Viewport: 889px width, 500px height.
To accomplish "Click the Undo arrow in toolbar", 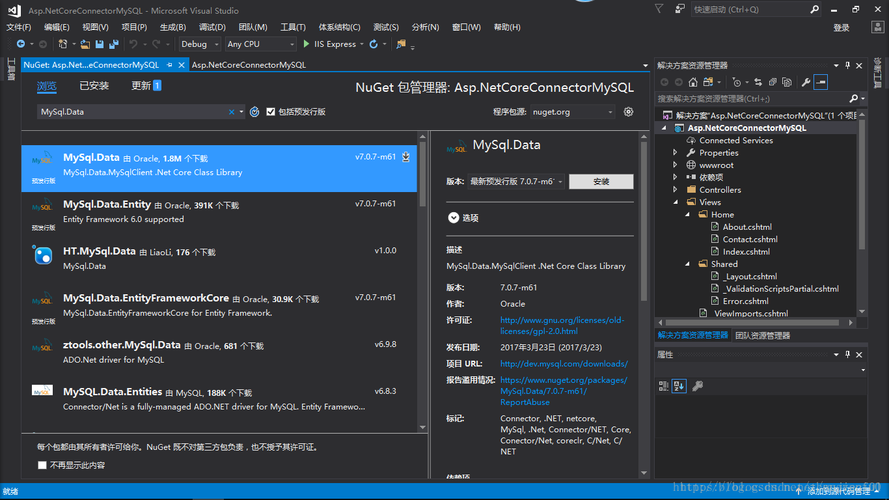I will coord(133,44).
